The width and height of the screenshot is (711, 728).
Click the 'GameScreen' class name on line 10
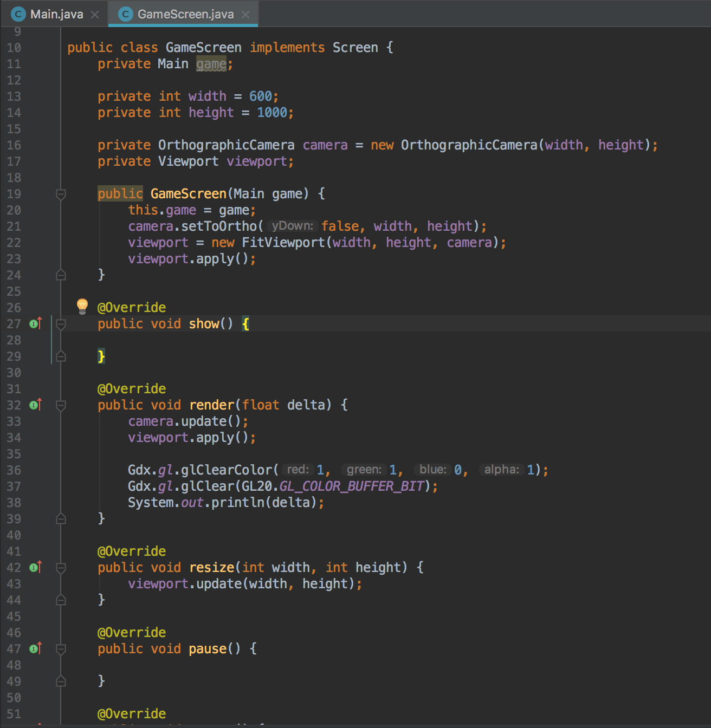coord(204,48)
